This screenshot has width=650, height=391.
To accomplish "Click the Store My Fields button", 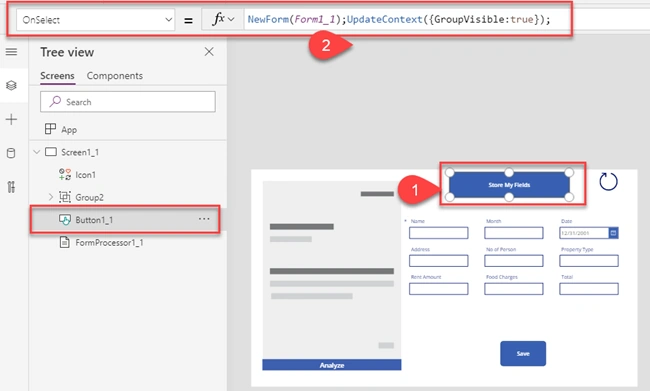I will pyautogui.click(x=509, y=185).
